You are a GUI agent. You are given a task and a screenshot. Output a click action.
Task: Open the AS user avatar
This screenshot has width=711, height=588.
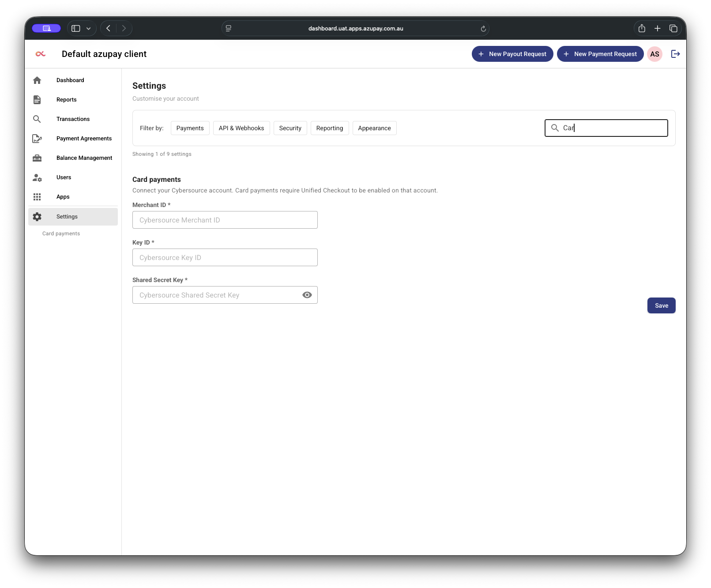(655, 54)
